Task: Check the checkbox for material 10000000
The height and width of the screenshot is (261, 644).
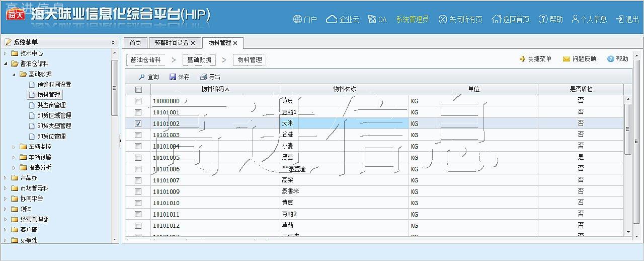Action: 138,101
